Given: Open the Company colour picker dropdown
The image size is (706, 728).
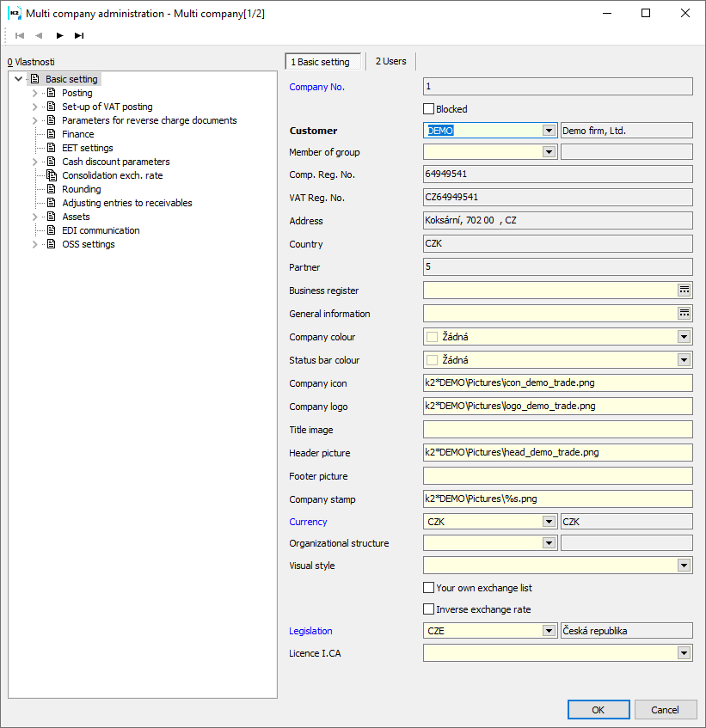Looking at the screenshot, I should (685, 337).
